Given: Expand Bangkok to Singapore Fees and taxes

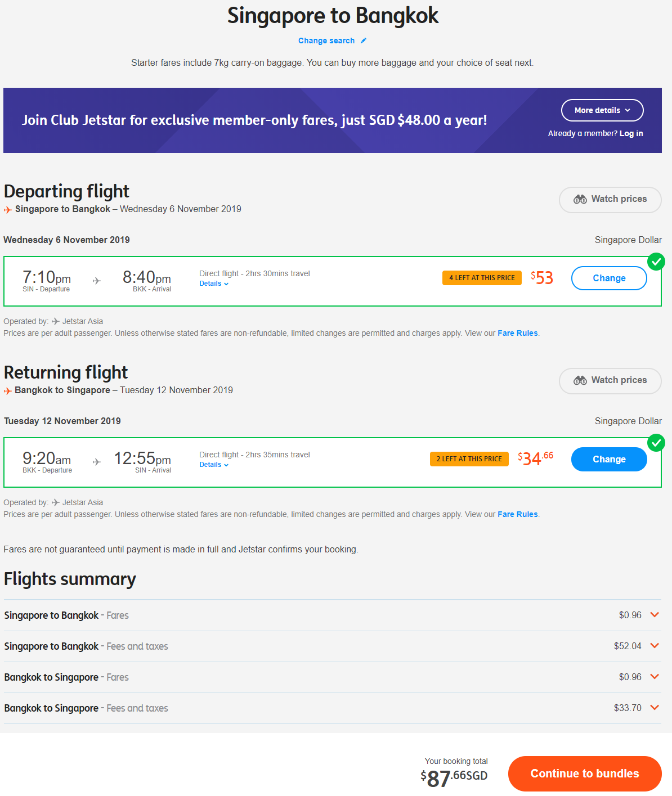Looking at the screenshot, I should (655, 708).
